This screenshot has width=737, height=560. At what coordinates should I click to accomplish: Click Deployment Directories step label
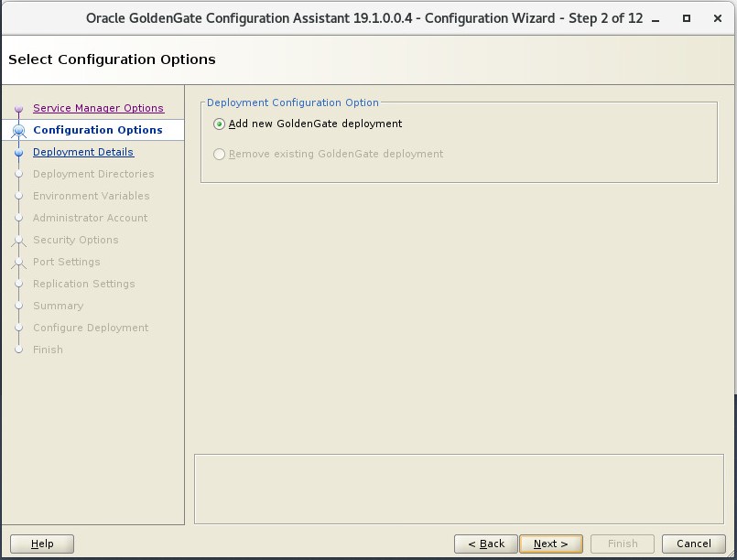(93, 174)
